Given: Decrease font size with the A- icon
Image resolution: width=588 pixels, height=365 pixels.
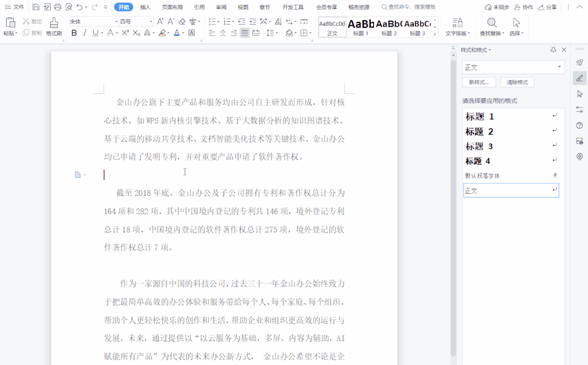Looking at the screenshot, I should tap(171, 21).
